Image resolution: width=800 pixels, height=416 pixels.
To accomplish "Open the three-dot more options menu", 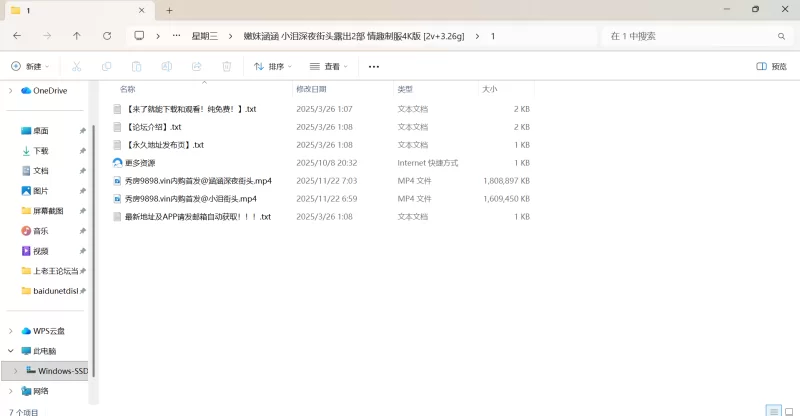I will click(x=374, y=67).
